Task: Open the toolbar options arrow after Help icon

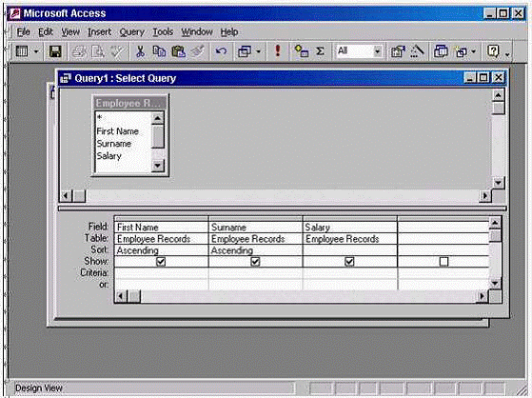Action: (x=507, y=53)
